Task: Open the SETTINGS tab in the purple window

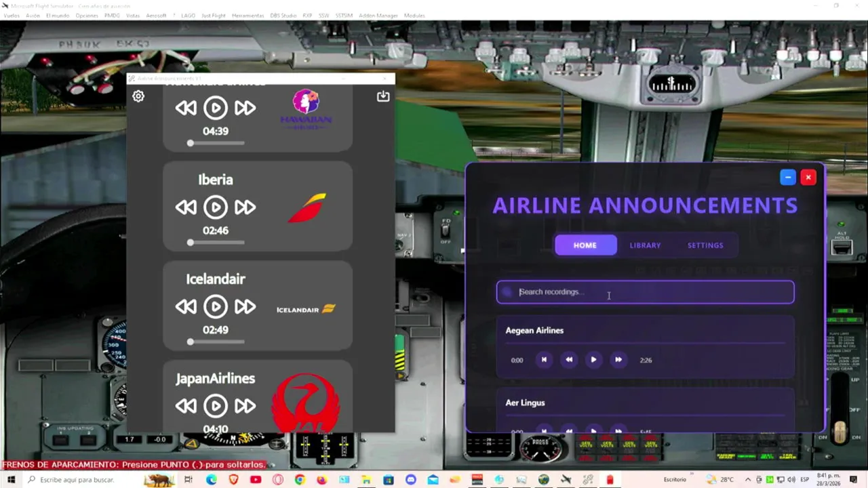Action: click(x=705, y=245)
